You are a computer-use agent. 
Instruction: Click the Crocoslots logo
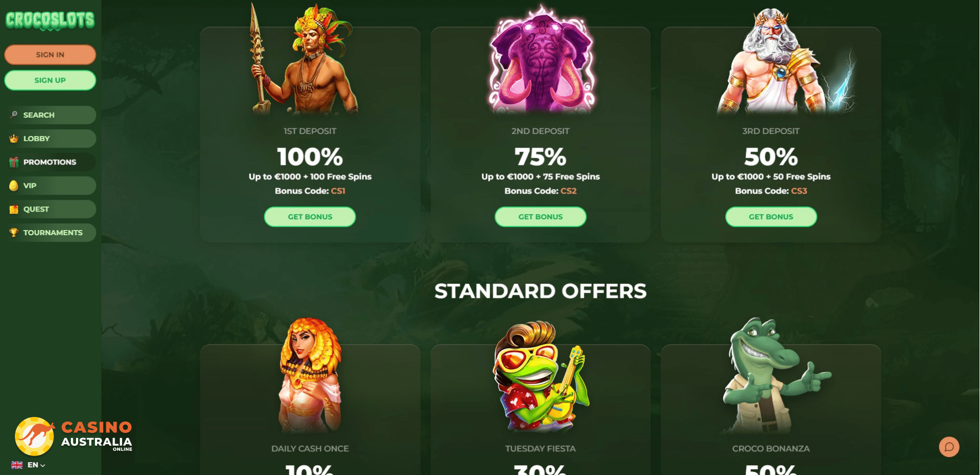pos(50,21)
